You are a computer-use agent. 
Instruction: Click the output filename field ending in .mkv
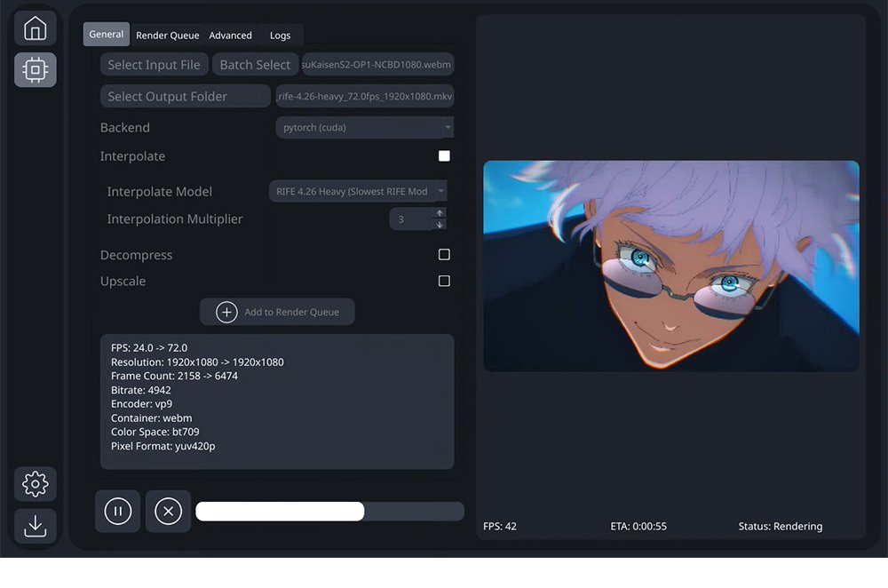tap(364, 95)
